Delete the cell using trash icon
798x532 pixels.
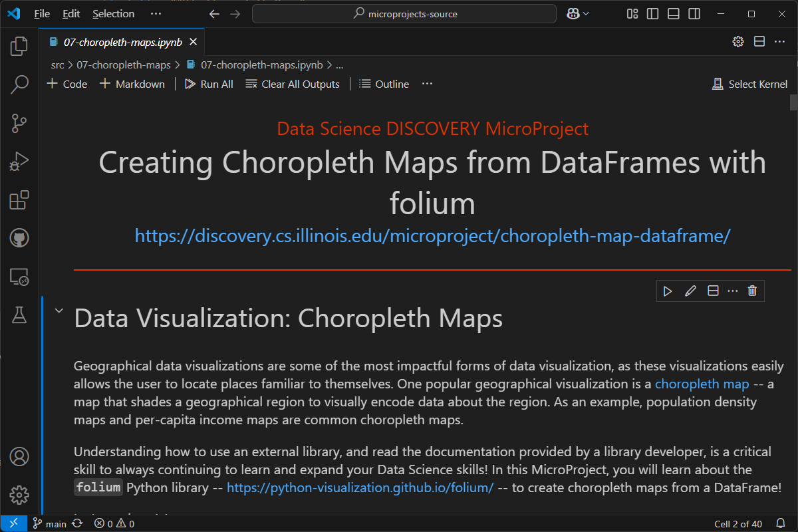752,291
